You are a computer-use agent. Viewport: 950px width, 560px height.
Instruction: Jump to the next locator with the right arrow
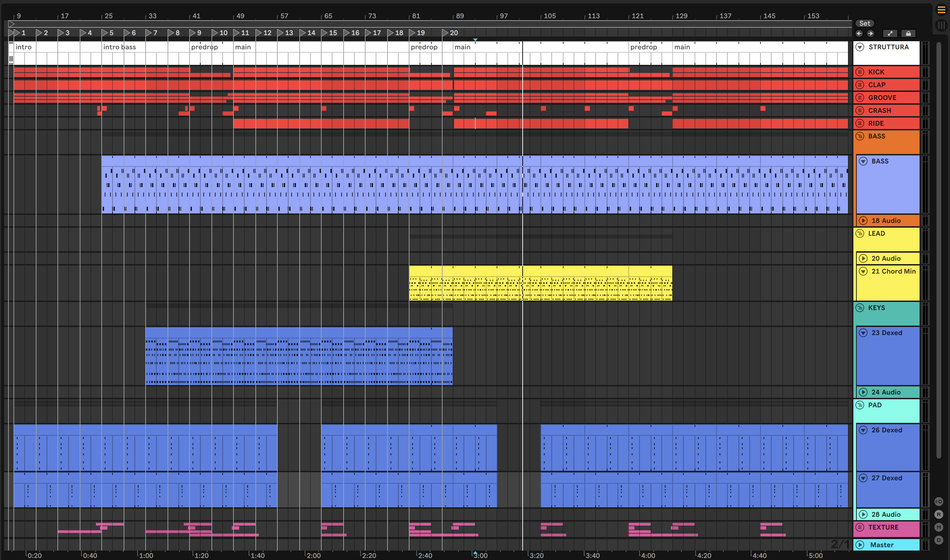870,33
